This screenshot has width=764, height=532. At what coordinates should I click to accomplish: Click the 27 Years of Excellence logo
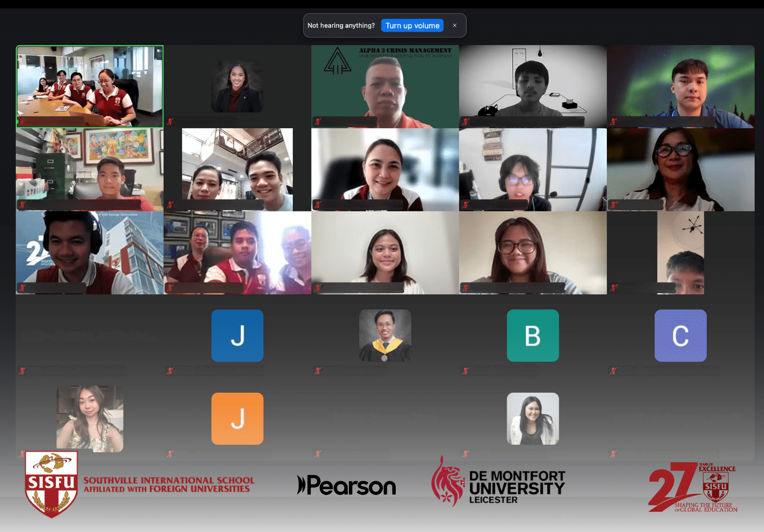point(693,488)
